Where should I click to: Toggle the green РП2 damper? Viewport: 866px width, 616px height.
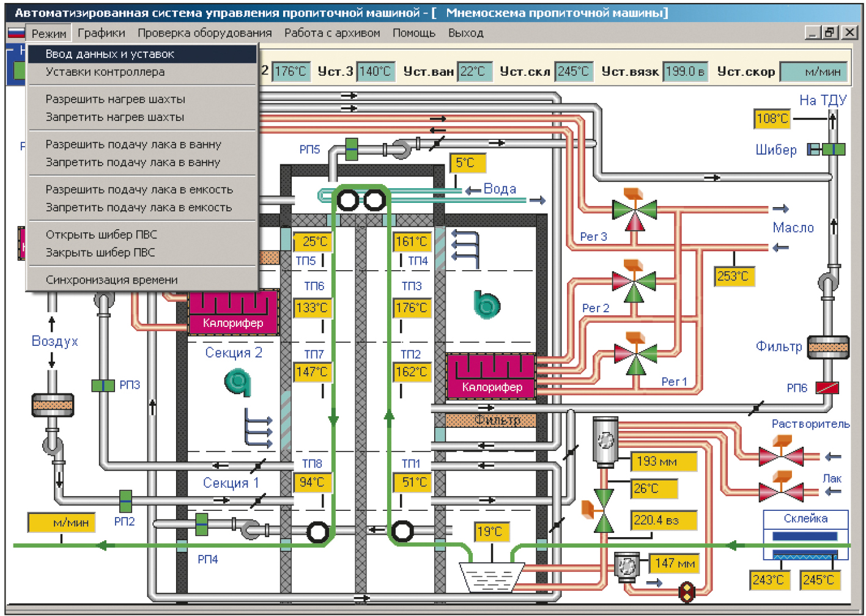tap(125, 501)
